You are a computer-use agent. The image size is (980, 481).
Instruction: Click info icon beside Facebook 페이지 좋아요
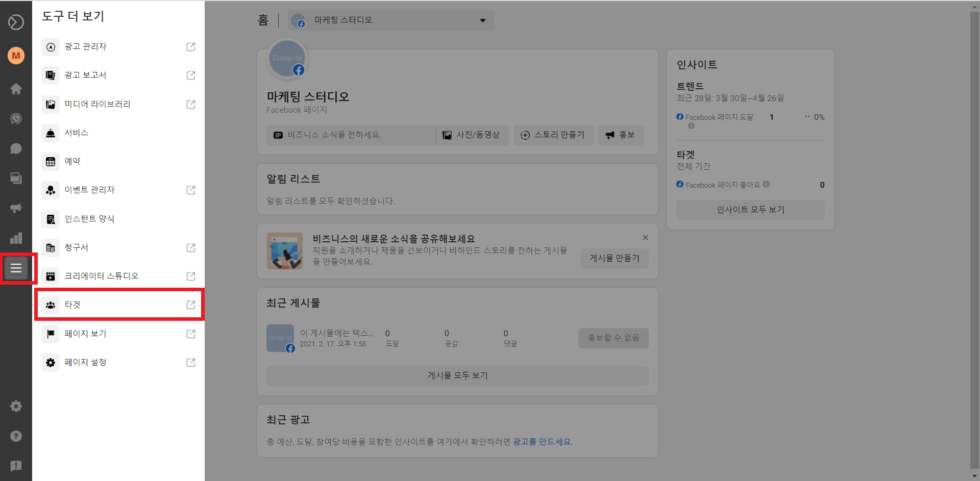click(x=766, y=185)
